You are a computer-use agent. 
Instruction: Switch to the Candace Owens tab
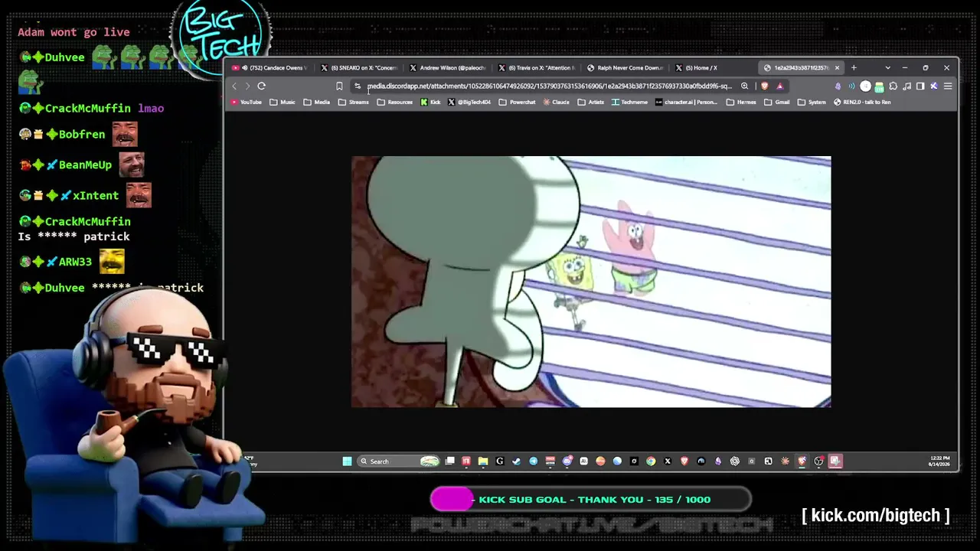click(x=273, y=68)
